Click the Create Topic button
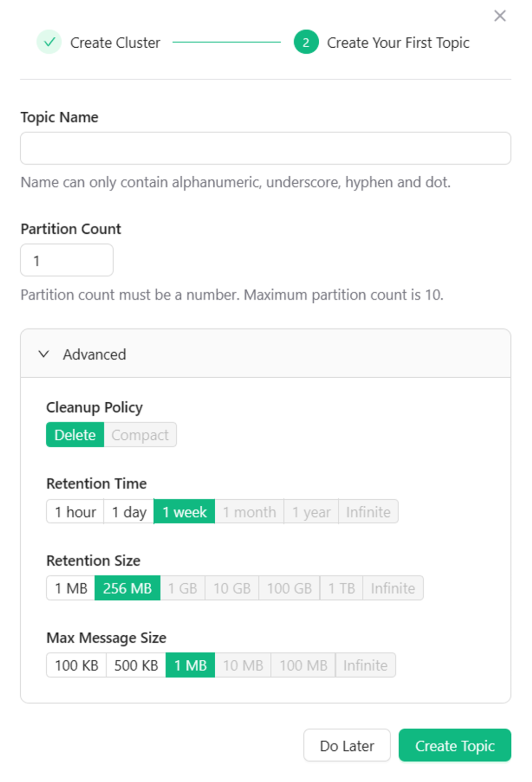The image size is (532, 782). click(454, 746)
